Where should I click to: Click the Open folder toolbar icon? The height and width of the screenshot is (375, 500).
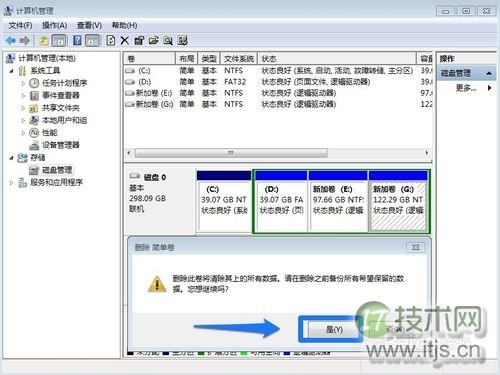pos(153,41)
